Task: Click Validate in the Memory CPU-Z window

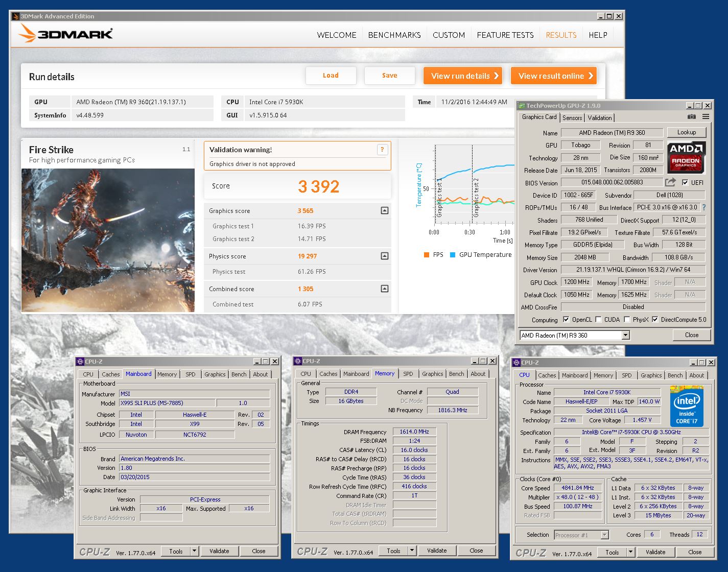Action: coord(437,551)
